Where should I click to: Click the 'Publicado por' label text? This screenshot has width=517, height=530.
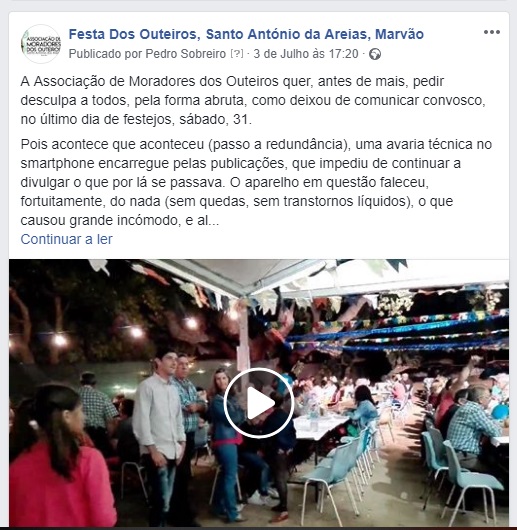tap(105, 54)
